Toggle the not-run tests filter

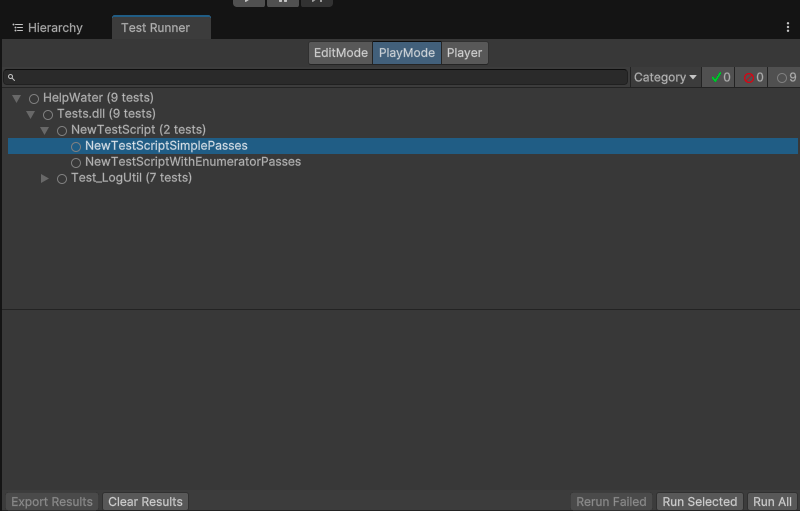[785, 78]
